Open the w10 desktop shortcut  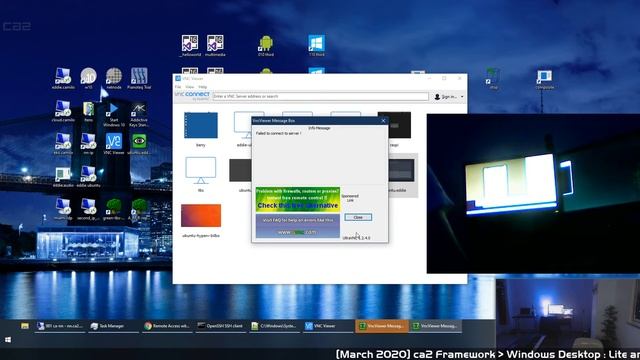point(89,78)
